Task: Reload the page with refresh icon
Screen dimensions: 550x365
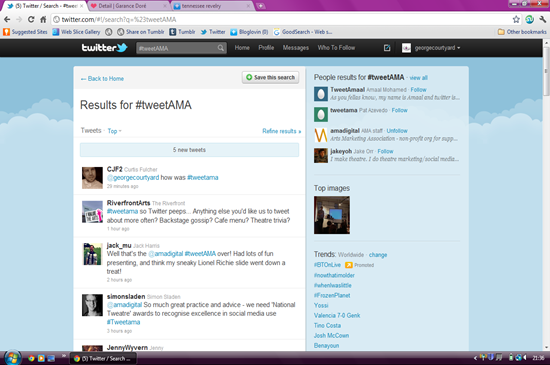Action: [x=31, y=19]
